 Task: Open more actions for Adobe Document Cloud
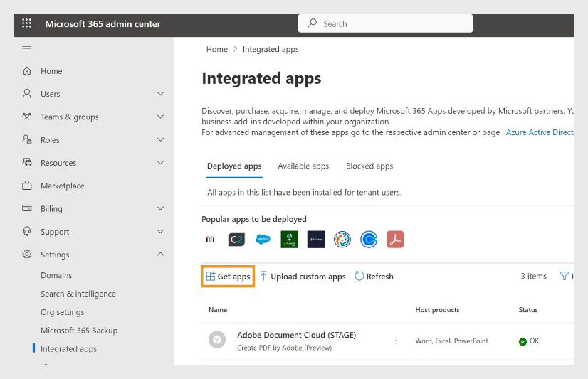click(x=396, y=341)
